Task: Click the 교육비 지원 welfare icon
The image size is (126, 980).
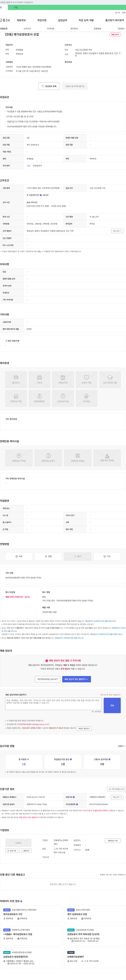Action: pyautogui.click(x=86, y=377)
